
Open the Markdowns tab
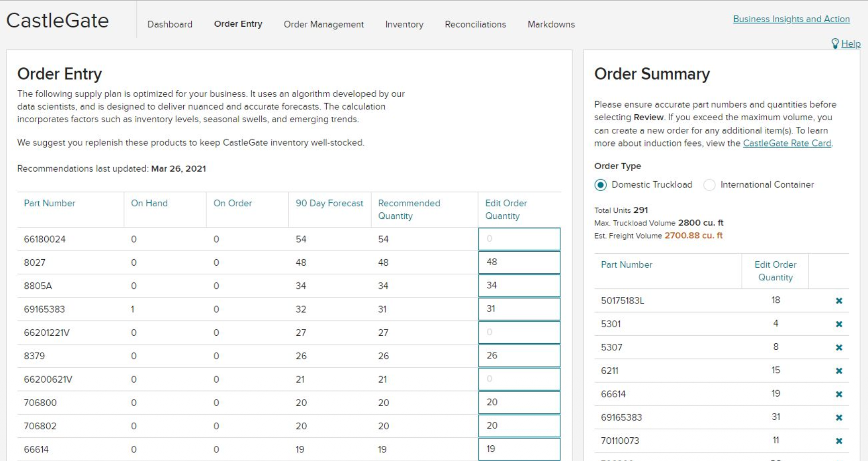[551, 24]
